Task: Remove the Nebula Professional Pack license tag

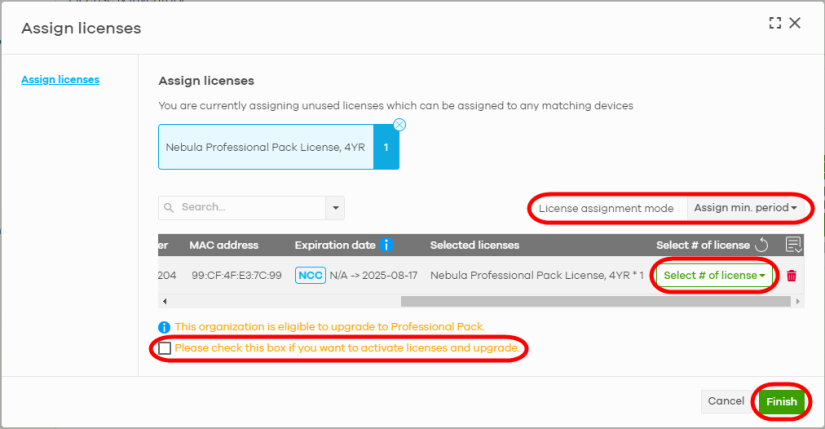Action: click(399, 125)
